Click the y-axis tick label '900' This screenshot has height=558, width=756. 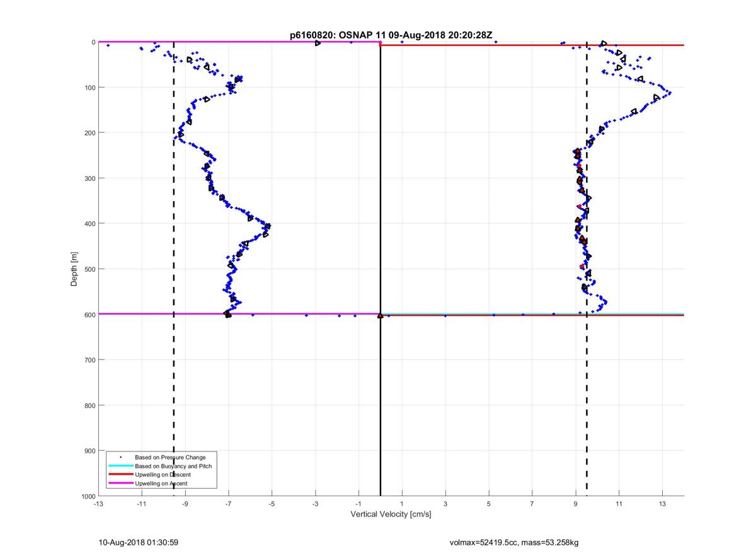[89, 451]
